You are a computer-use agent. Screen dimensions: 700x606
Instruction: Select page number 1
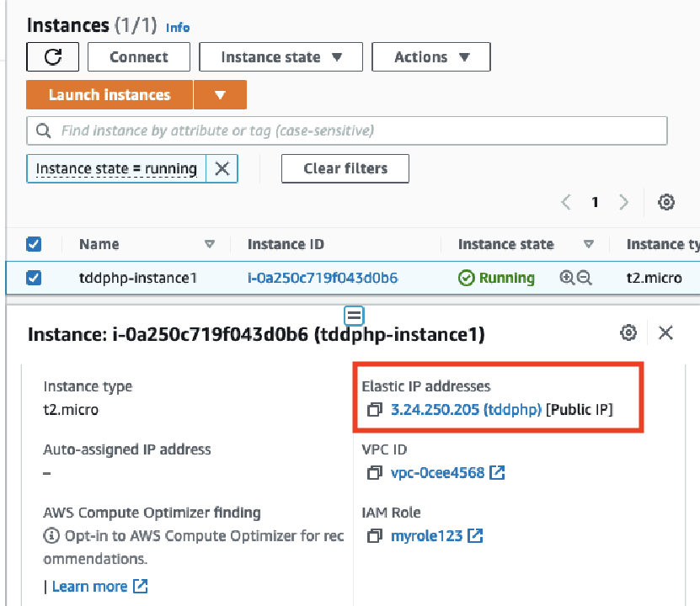(595, 202)
